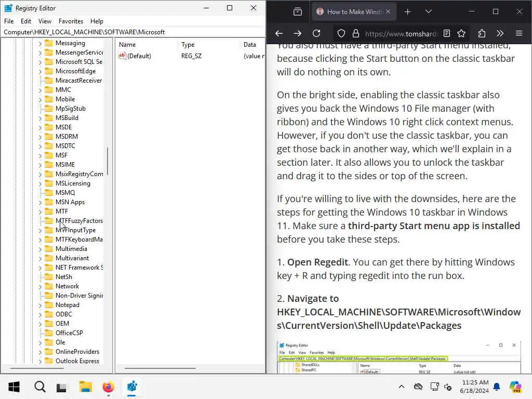Select the NetSh registry key

tap(64, 277)
